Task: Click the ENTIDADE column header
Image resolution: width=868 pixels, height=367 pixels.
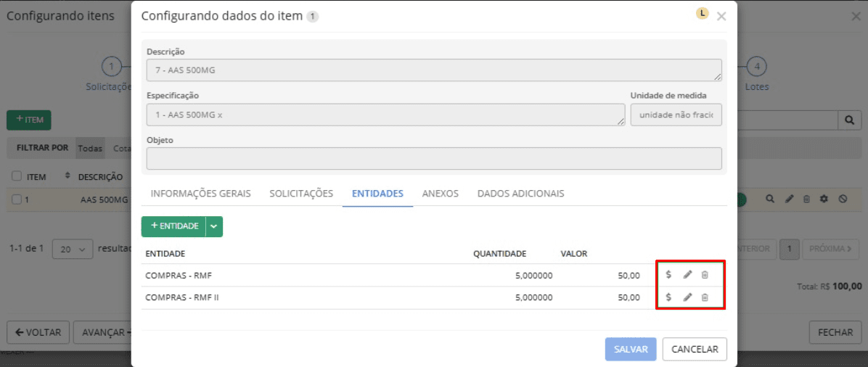Action: point(165,254)
